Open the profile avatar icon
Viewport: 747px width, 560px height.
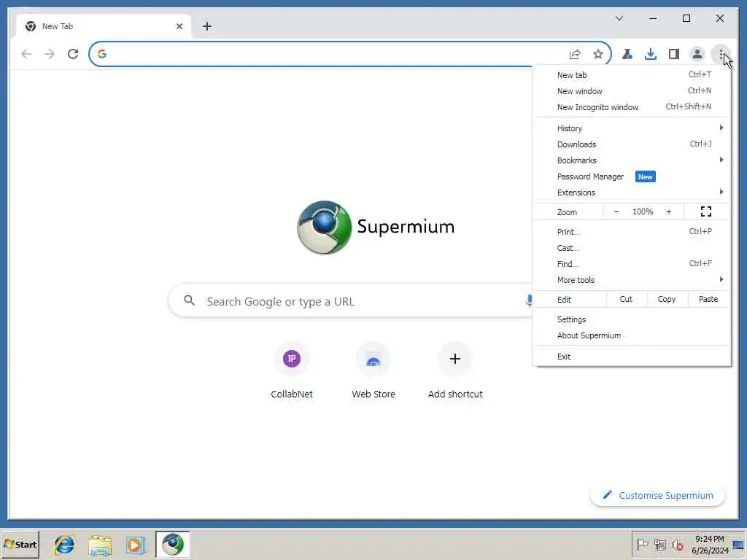pyautogui.click(x=697, y=54)
